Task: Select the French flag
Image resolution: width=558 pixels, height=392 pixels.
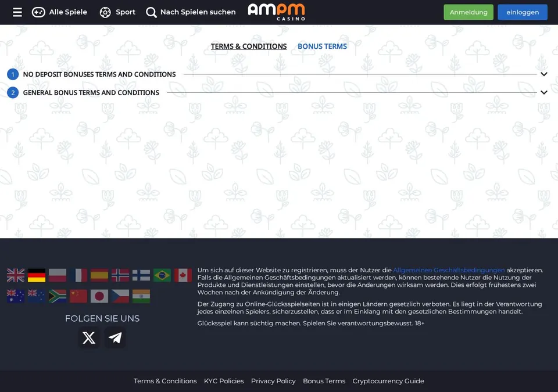Action: click(78, 275)
